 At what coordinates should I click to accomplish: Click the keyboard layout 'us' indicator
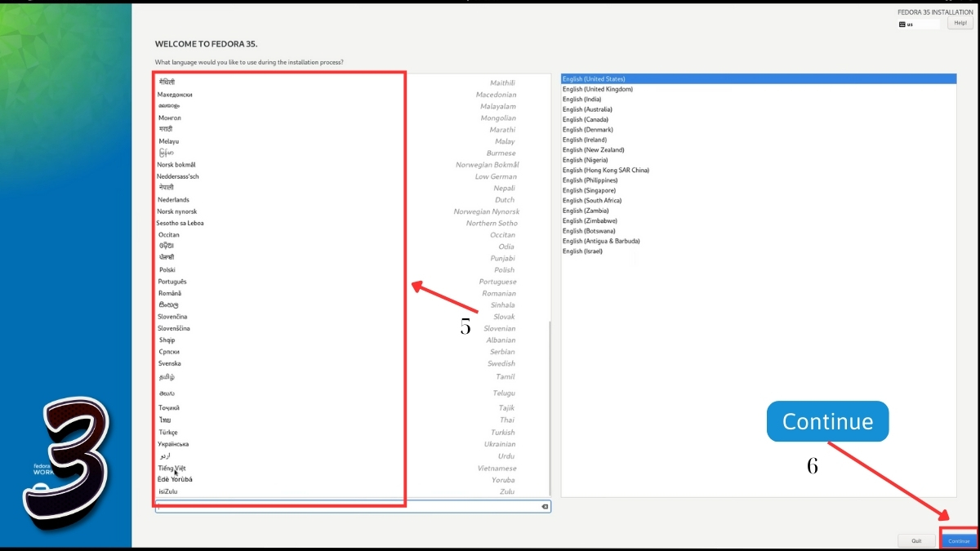click(x=919, y=24)
